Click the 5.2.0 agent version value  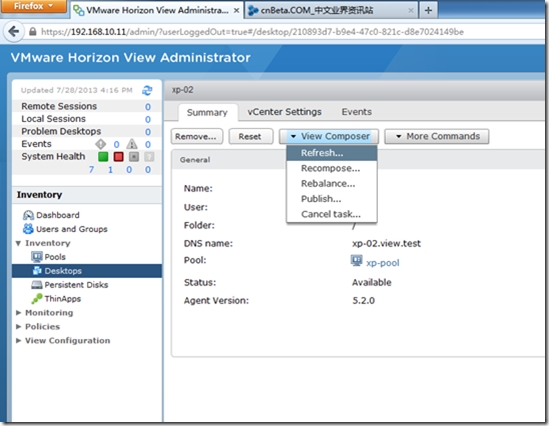pyautogui.click(x=363, y=300)
